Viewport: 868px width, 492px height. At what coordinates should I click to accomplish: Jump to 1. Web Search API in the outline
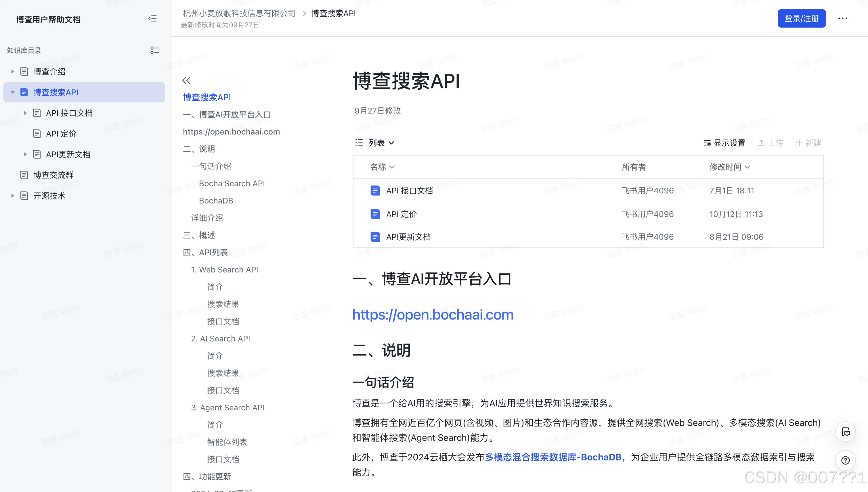click(225, 270)
